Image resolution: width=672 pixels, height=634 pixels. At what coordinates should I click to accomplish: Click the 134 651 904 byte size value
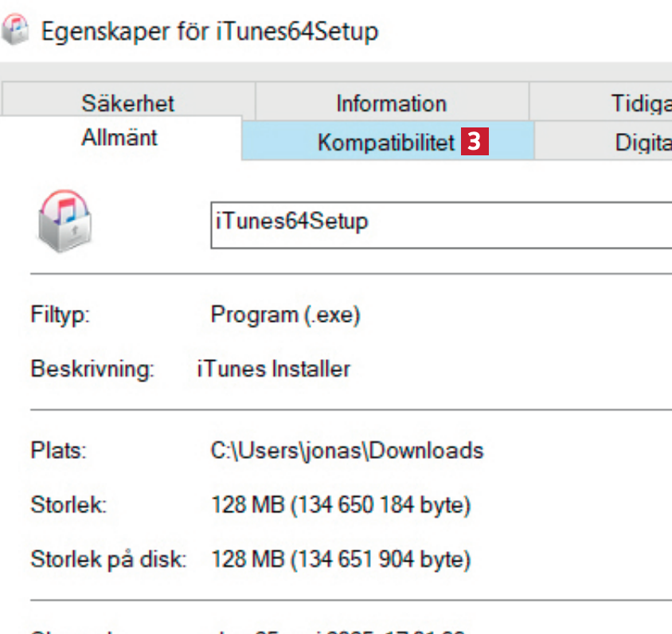point(340,559)
